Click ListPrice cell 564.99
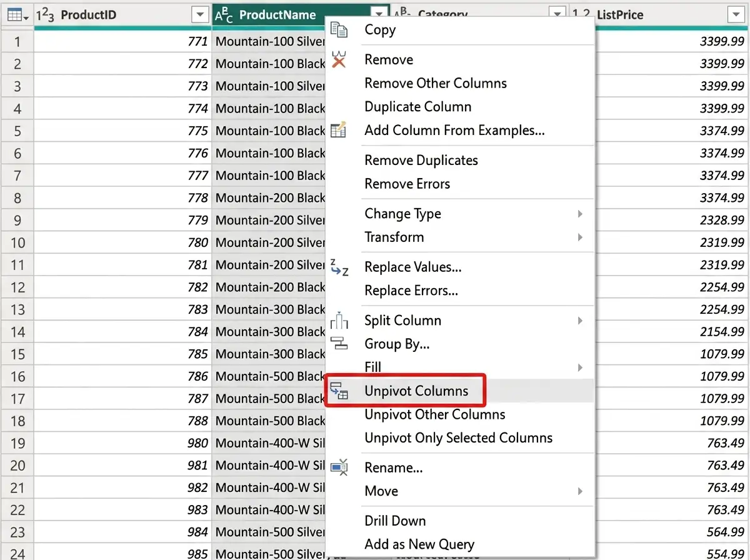 [x=671, y=532]
